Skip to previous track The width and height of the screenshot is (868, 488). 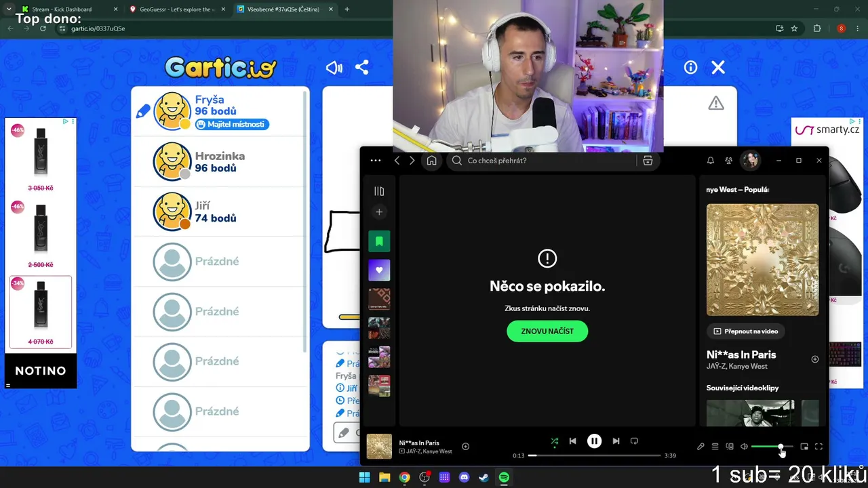(572, 441)
